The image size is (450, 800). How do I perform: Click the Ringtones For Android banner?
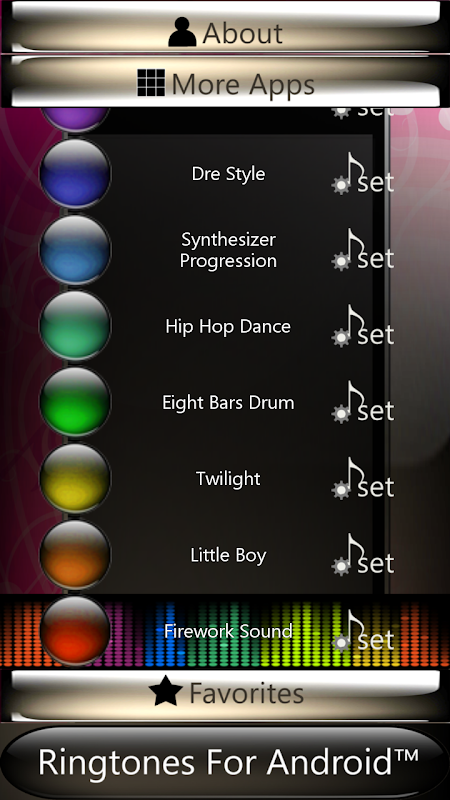225,762
